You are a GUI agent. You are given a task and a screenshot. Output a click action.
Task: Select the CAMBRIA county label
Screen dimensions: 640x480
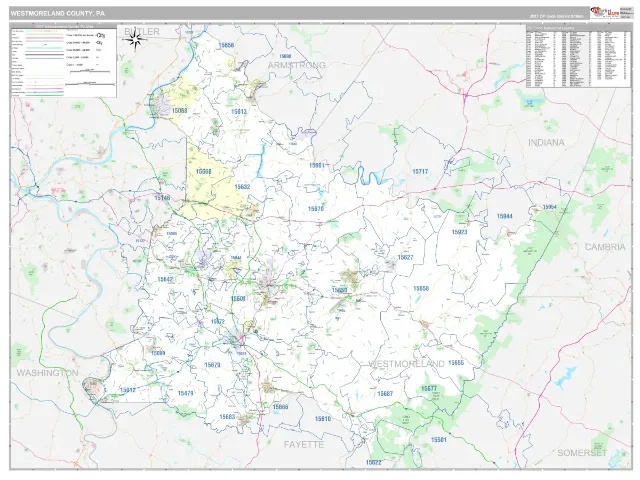click(605, 247)
